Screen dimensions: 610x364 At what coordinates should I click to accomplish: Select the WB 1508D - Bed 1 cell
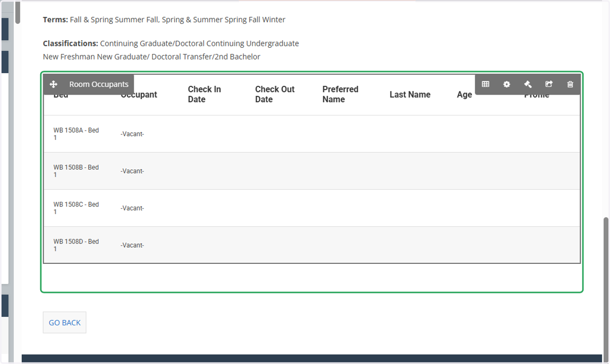pos(76,245)
